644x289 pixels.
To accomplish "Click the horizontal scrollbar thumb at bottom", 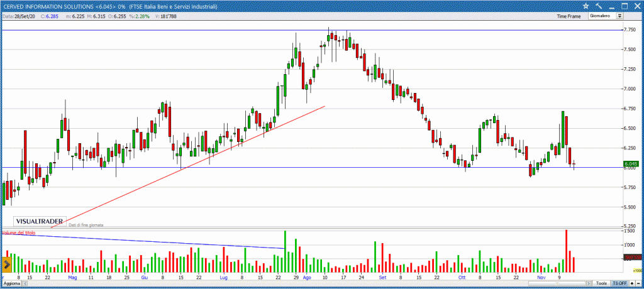I will [x=557, y=284].
